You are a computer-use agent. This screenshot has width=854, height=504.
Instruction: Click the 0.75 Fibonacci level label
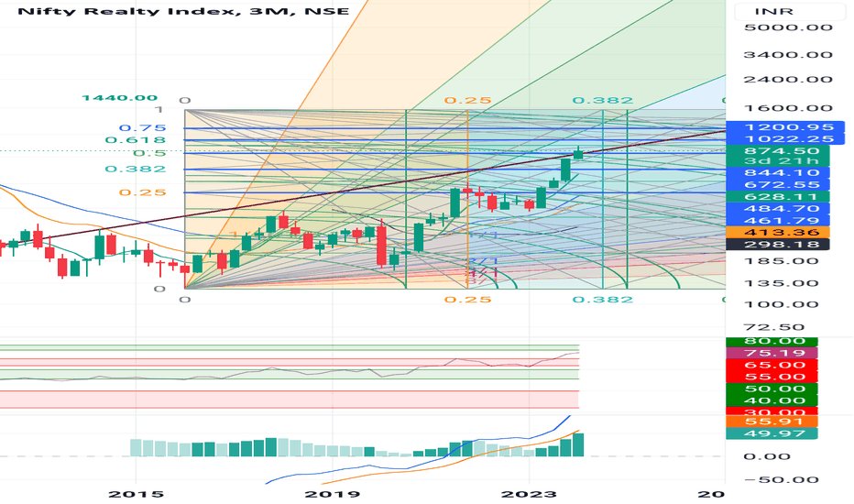[143, 128]
